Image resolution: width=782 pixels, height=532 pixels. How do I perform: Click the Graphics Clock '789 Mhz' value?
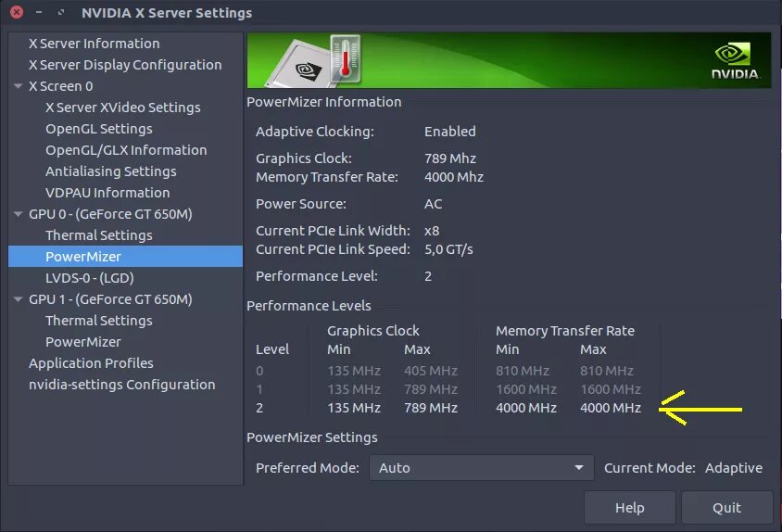tap(450, 158)
